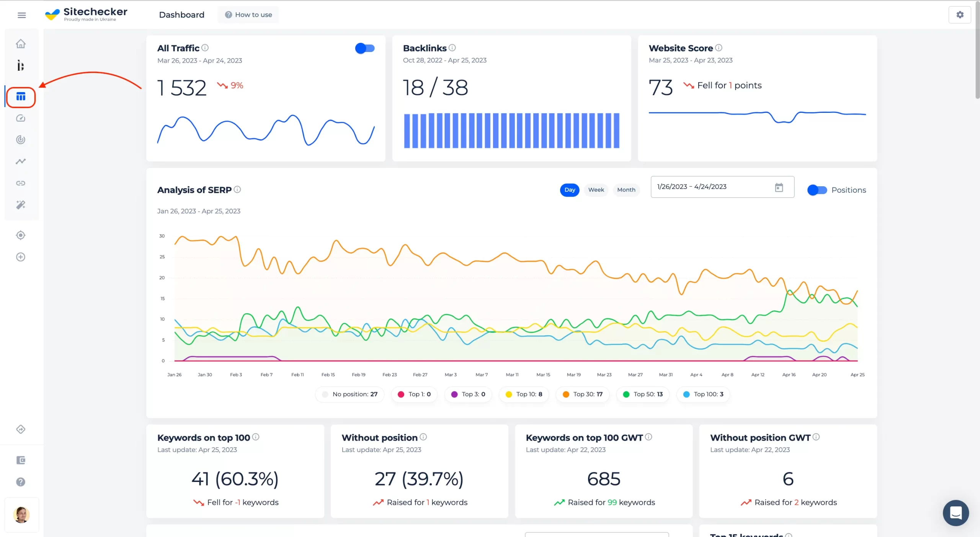Screen dimensions: 980x537
Task: Toggle the Positions switch
Action: pyautogui.click(x=817, y=190)
